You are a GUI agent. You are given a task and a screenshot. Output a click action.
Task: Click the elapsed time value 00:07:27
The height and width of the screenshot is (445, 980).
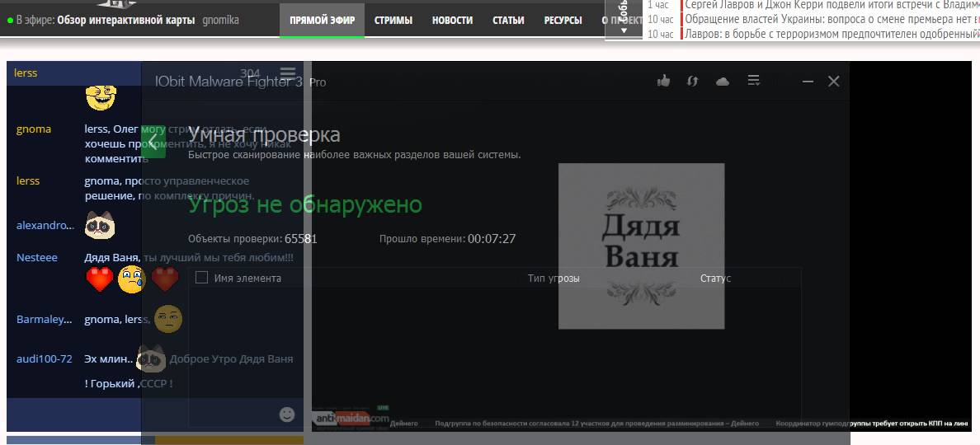(492, 238)
